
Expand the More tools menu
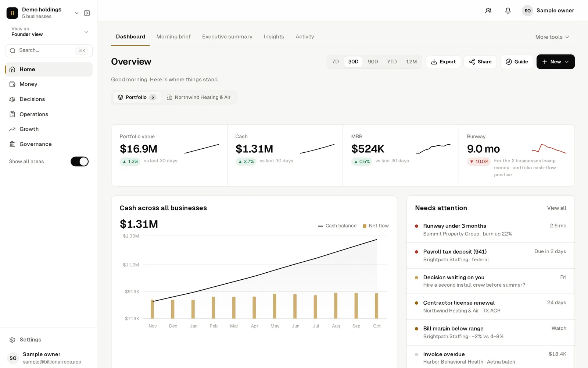[x=552, y=37]
